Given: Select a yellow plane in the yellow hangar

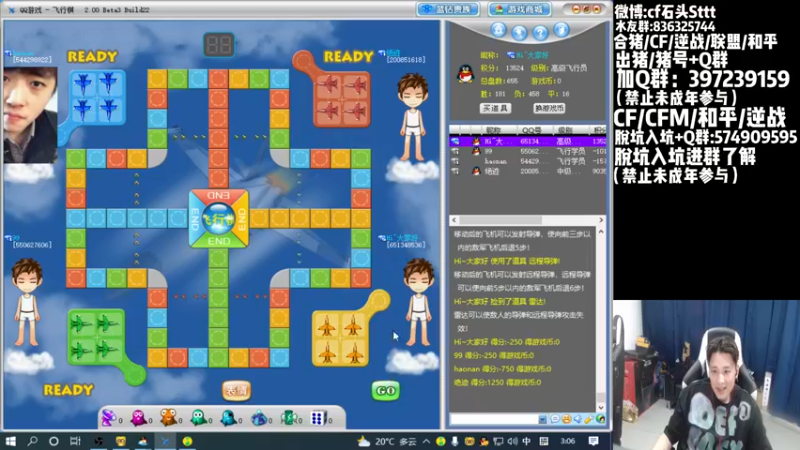Looking at the screenshot, I should pos(327,327).
